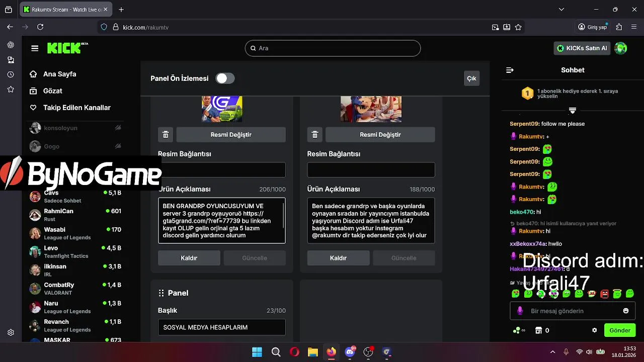Click into the Bir mesaj gönderin field
Screen dimensions: 644x362
[574, 311]
